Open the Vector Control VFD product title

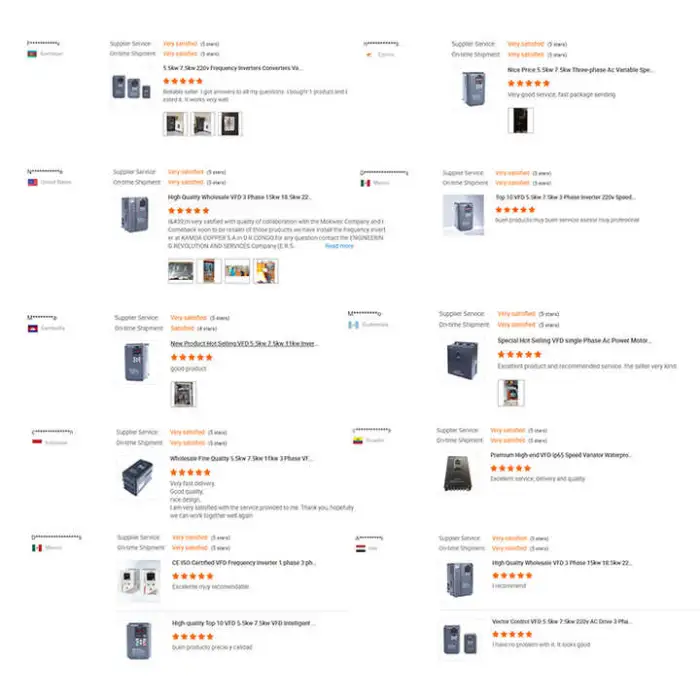[x=562, y=621]
